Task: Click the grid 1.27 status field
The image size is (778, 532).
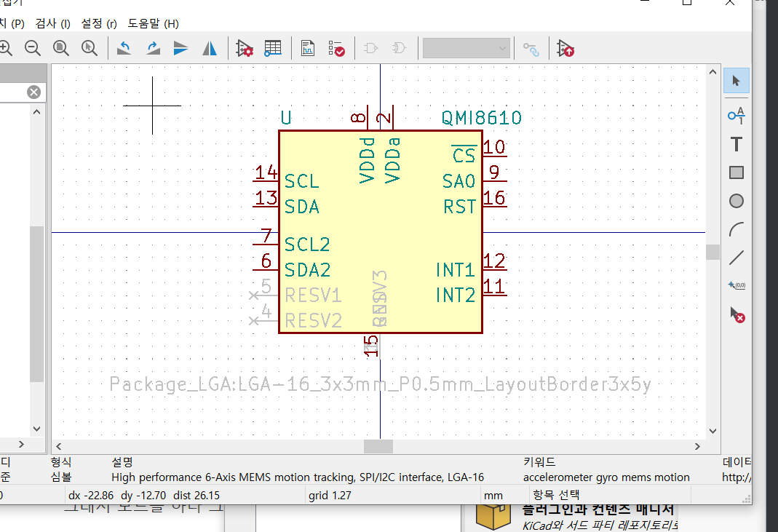Action: (330, 496)
